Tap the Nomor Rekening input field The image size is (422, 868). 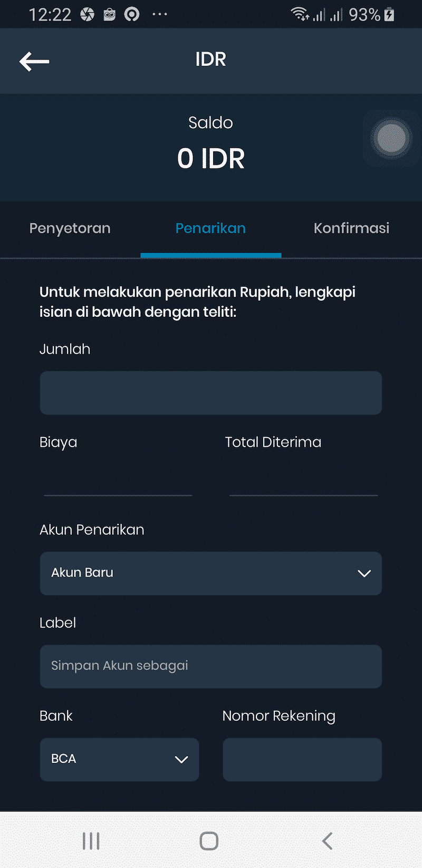click(302, 760)
